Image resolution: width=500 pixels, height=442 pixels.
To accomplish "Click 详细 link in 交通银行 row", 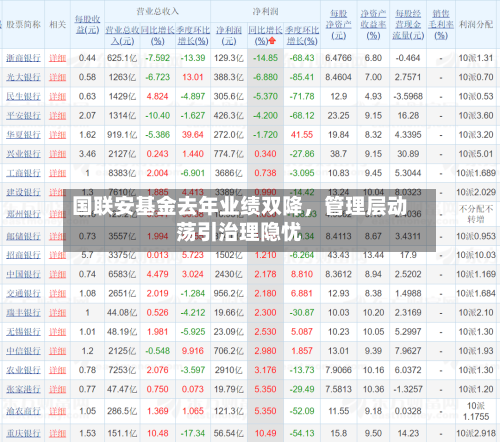I will (57, 293).
